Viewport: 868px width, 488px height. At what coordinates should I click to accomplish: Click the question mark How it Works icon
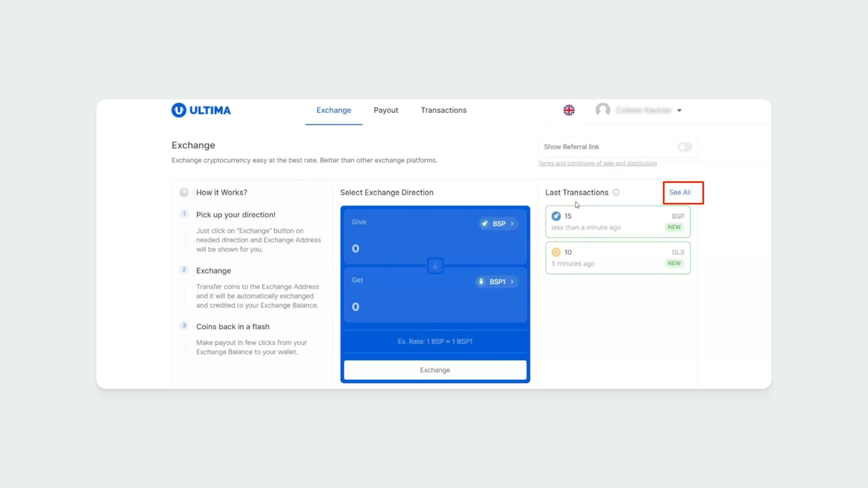tap(184, 192)
